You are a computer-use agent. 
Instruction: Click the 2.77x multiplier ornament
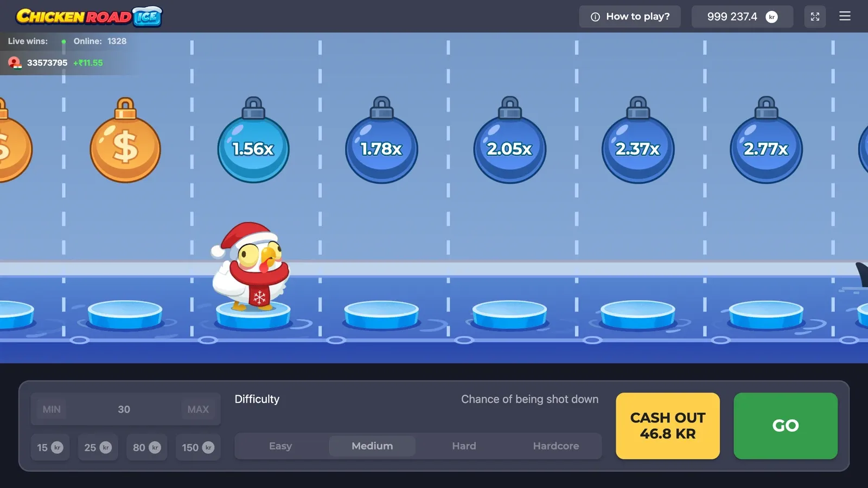tap(766, 140)
